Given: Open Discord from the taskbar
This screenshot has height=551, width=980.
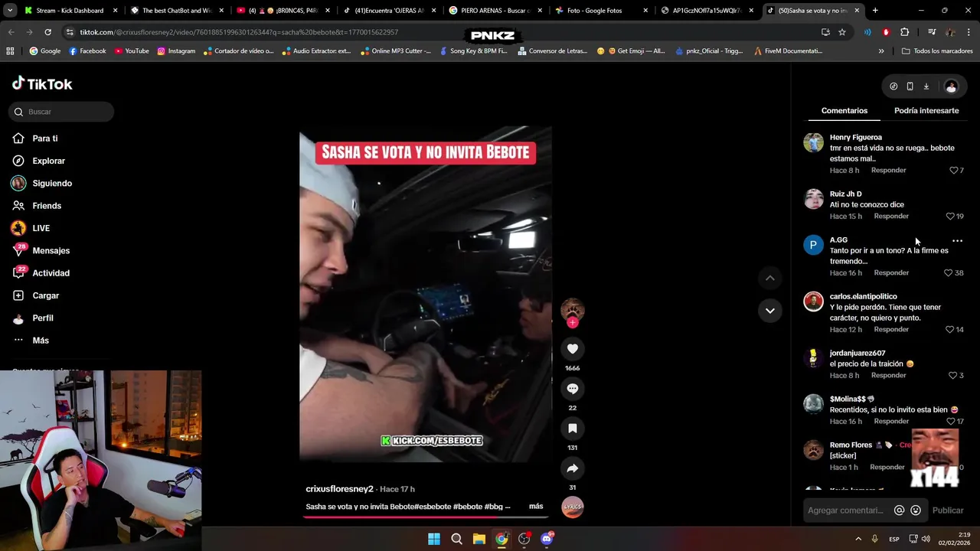Looking at the screenshot, I should pyautogui.click(x=547, y=539).
